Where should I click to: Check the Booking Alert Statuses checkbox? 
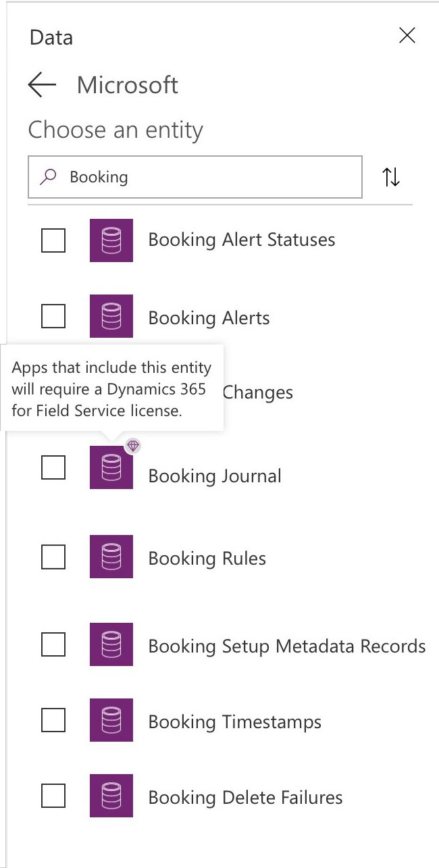tap(53, 240)
